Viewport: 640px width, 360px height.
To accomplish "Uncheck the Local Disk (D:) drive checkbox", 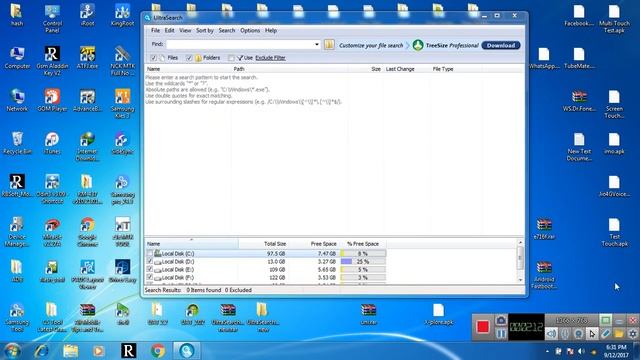I will pyautogui.click(x=150, y=261).
